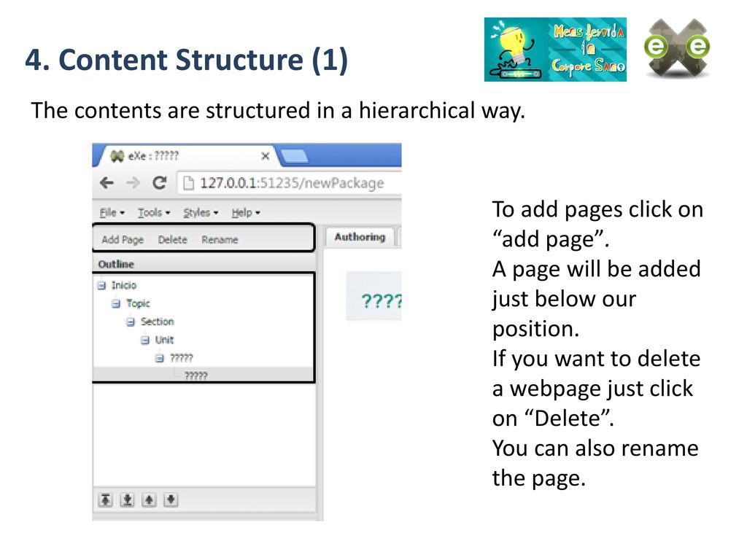The image size is (747, 560).
Task: Open the Styles menu
Action: click(x=201, y=212)
